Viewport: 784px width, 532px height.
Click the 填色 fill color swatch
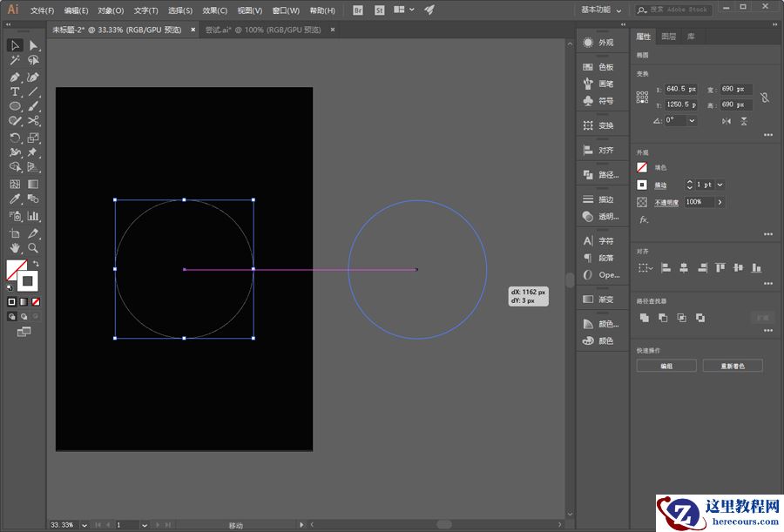[x=640, y=167]
